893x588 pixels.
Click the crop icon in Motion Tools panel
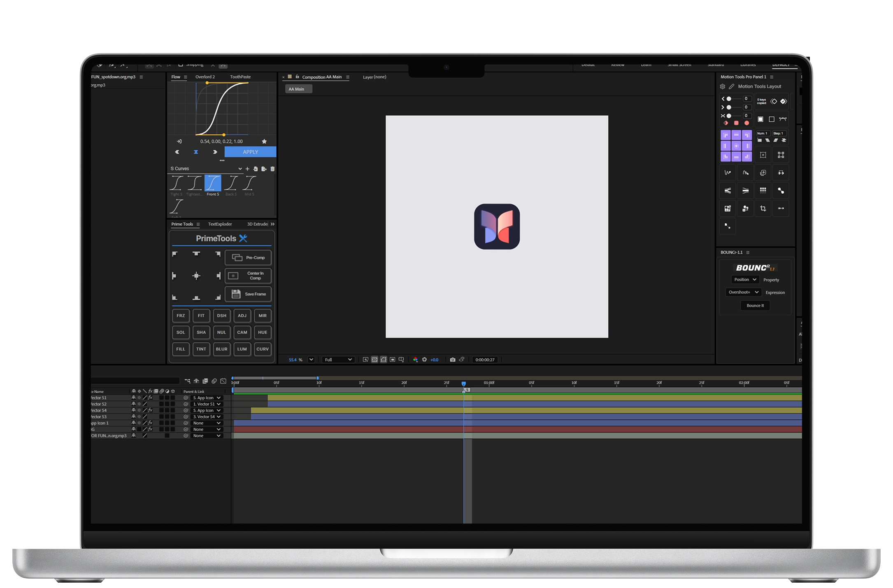pos(763,208)
